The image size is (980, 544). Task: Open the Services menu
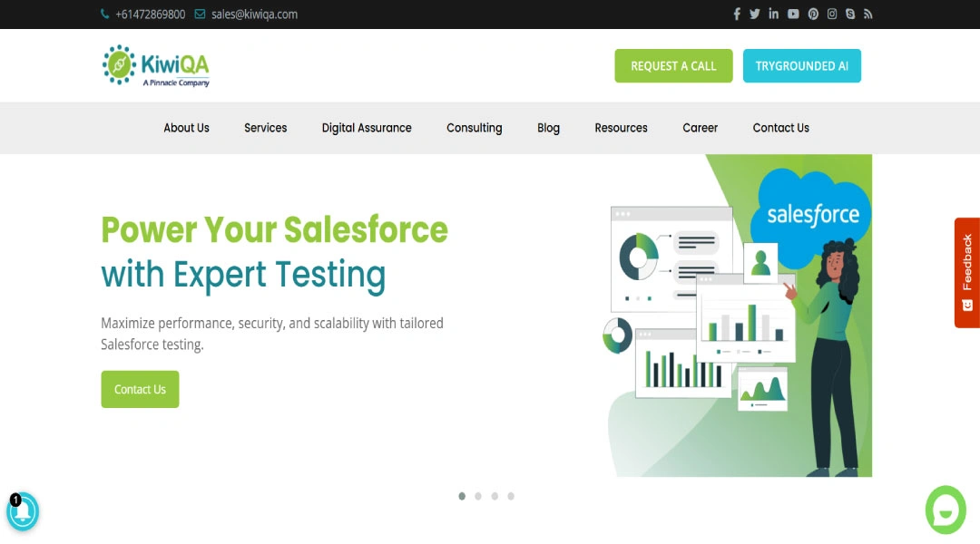point(266,128)
